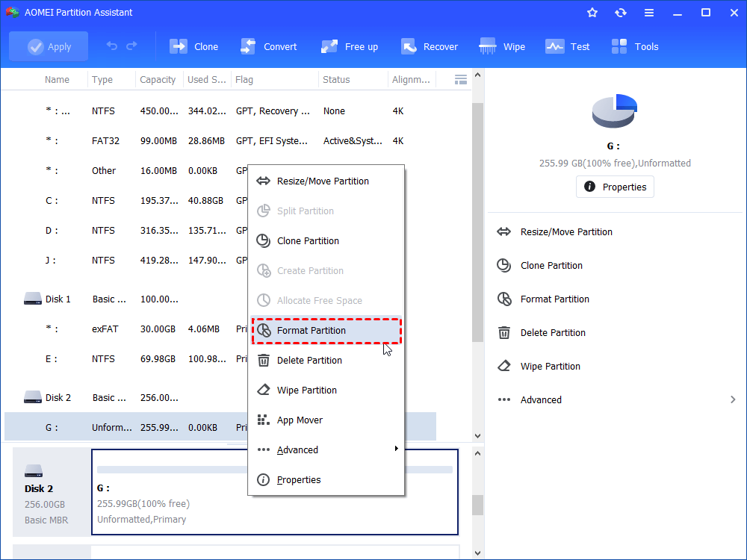
Task: Open the Convert toolbar menu
Action: point(269,46)
